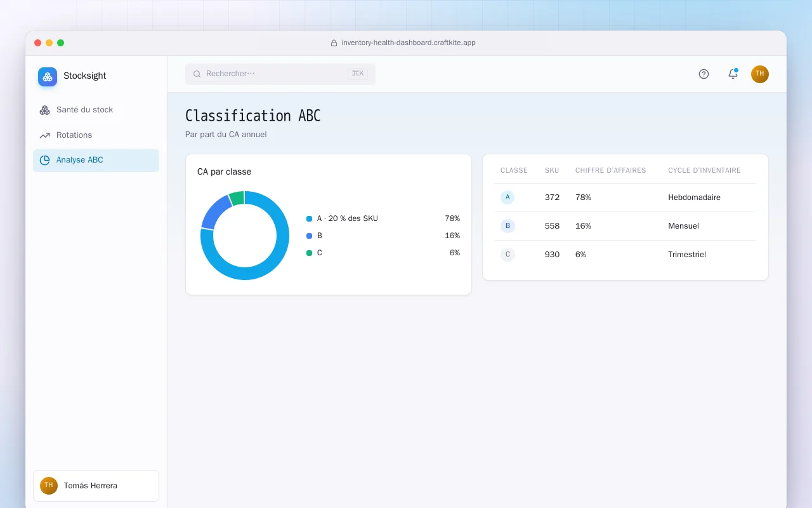
Task: Click the 16% value in chart legend
Action: point(452,236)
